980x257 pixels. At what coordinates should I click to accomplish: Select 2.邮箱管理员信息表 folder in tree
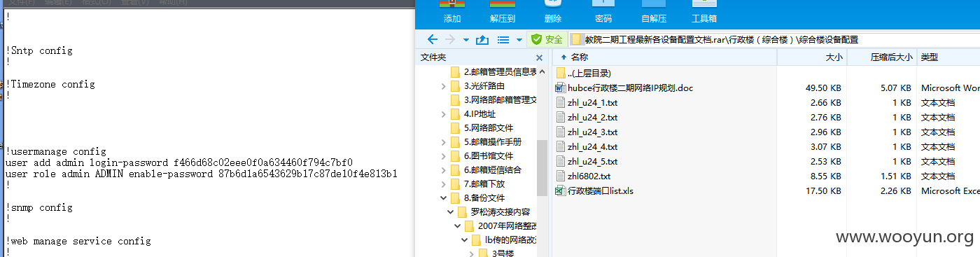(493, 71)
